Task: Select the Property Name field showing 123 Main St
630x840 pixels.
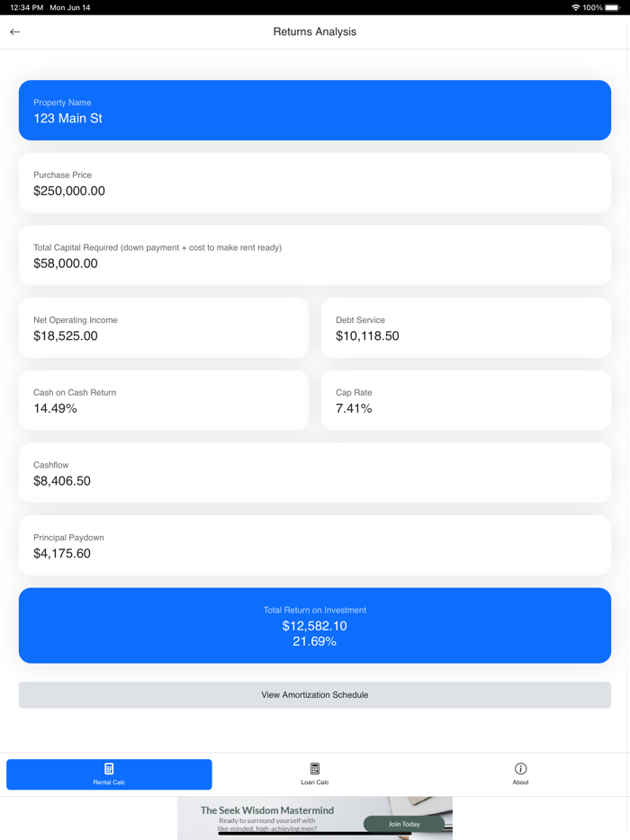Action: click(x=314, y=110)
